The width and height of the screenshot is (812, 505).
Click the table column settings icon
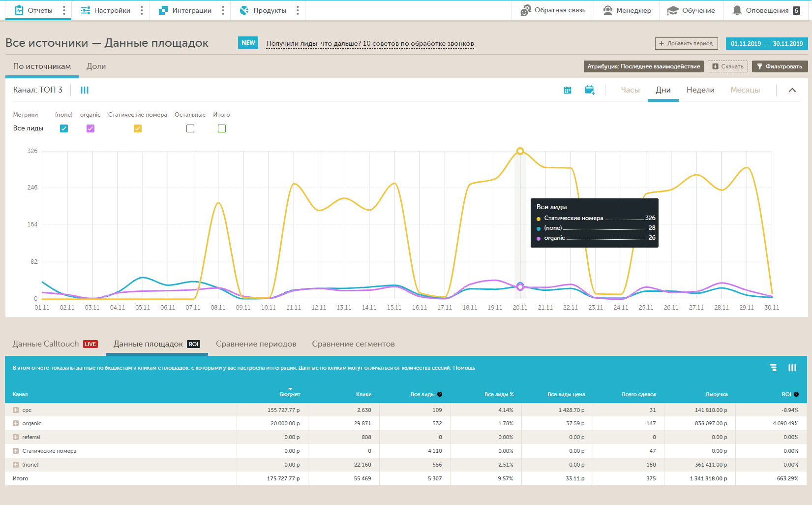(792, 368)
